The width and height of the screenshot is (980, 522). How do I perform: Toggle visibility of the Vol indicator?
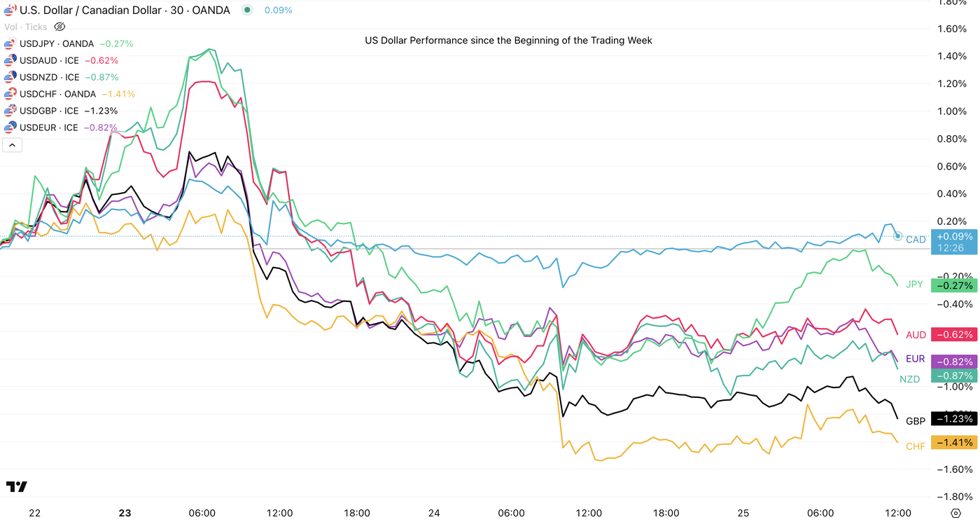click(x=59, y=27)
